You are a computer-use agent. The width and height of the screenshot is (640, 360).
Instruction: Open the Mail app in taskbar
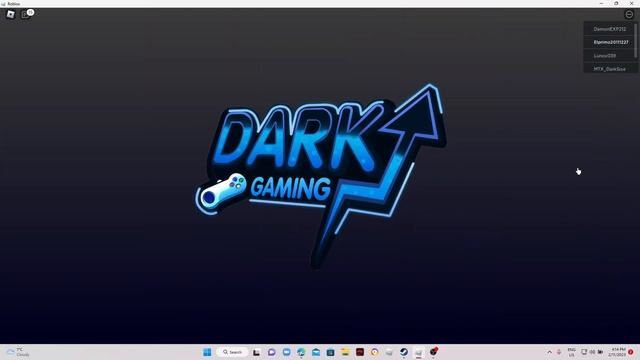click(316, 352)
